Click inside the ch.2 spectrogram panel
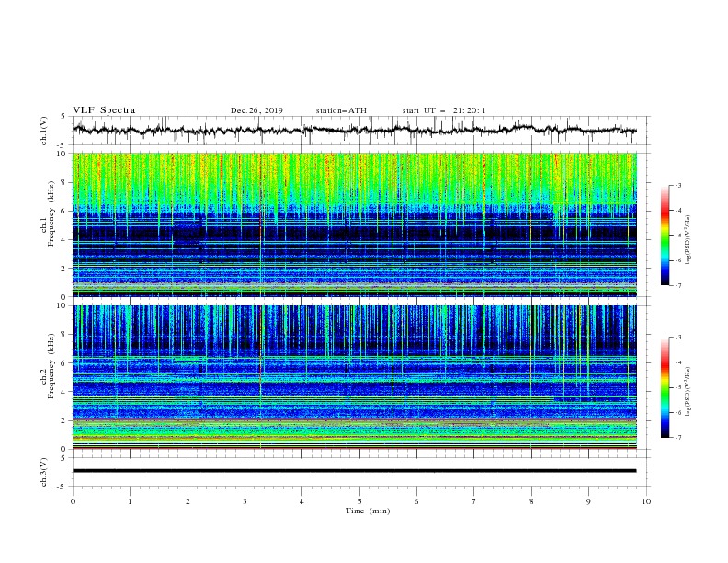This screenshot has width=728, height=563. click(x=354, y=377)
